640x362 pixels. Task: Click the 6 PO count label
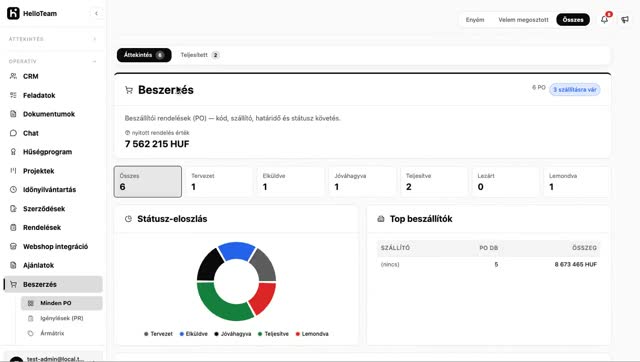tap(539, 87)
